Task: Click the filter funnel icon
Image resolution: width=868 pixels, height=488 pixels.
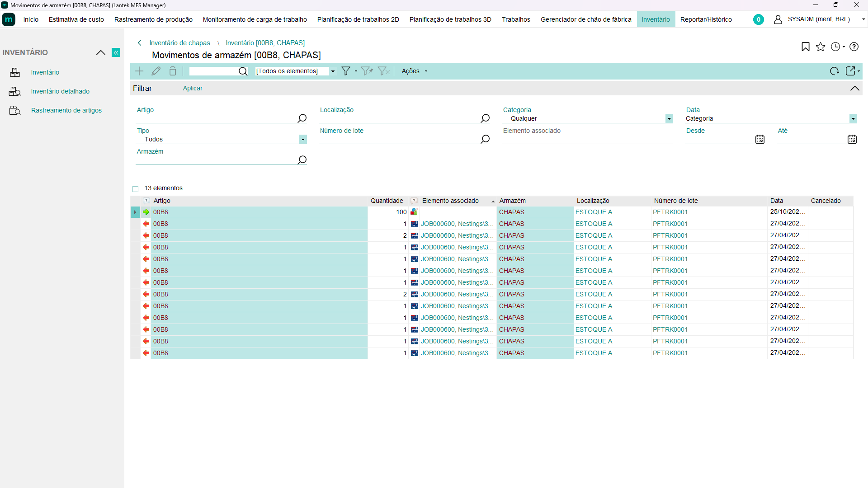Action: tap(346, 71)
